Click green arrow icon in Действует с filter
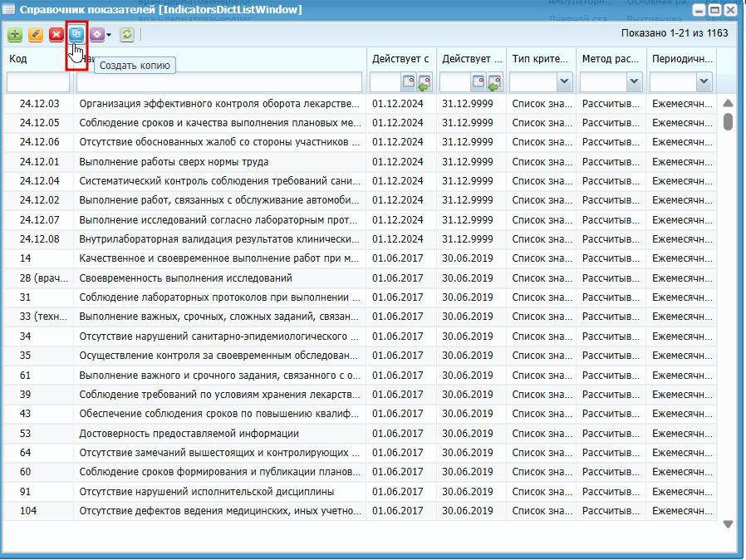This screenshot has height=560, width=746. pos(425,82)
